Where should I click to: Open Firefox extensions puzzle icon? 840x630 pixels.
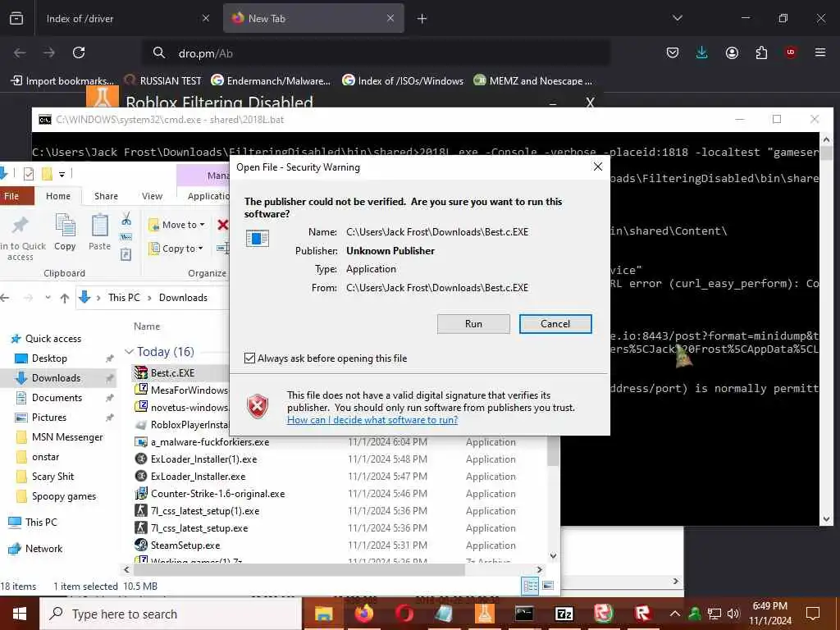pyautogui.click(x=761, y=52)
